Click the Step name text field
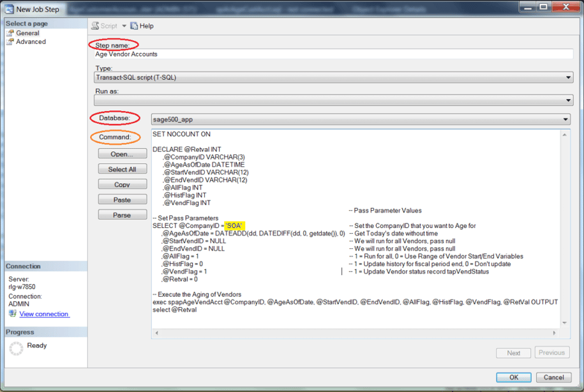The image size is (584, 392). (x=332, y=54)
